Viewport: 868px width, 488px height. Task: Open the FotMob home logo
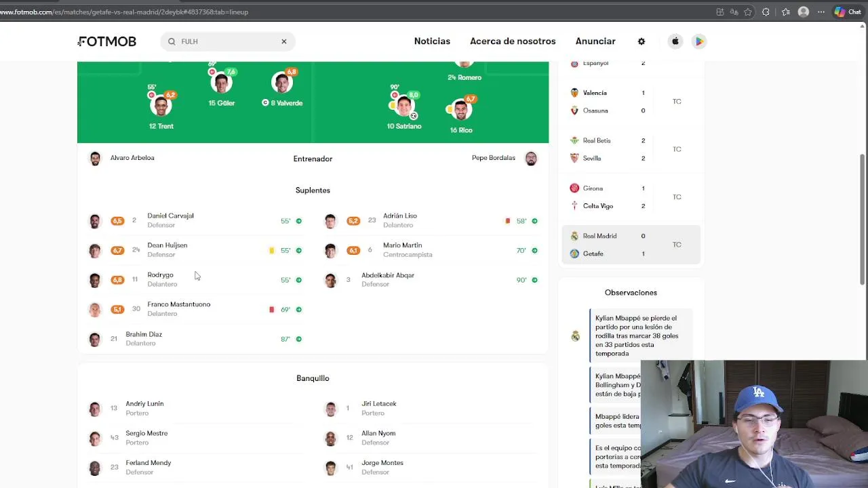click(107, 41)
